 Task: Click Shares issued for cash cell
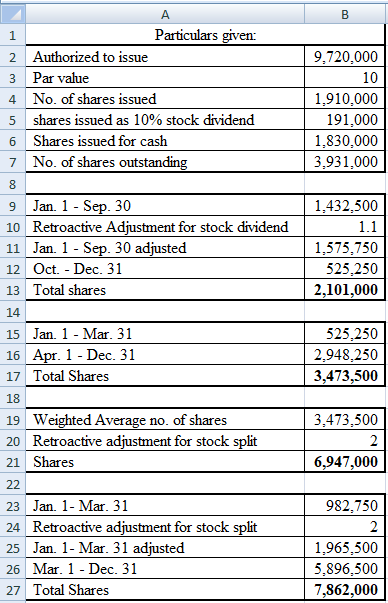165,141
